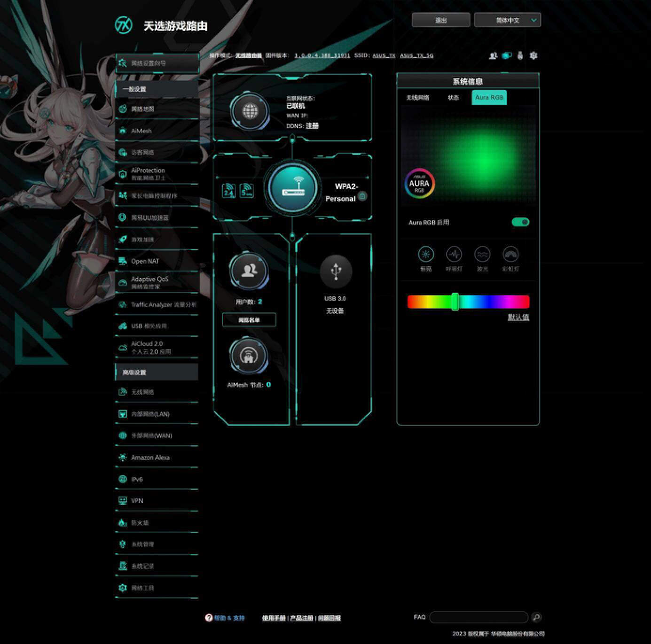Click the 默认值 default link
The image size is (651, 644).
coord(518,318)
